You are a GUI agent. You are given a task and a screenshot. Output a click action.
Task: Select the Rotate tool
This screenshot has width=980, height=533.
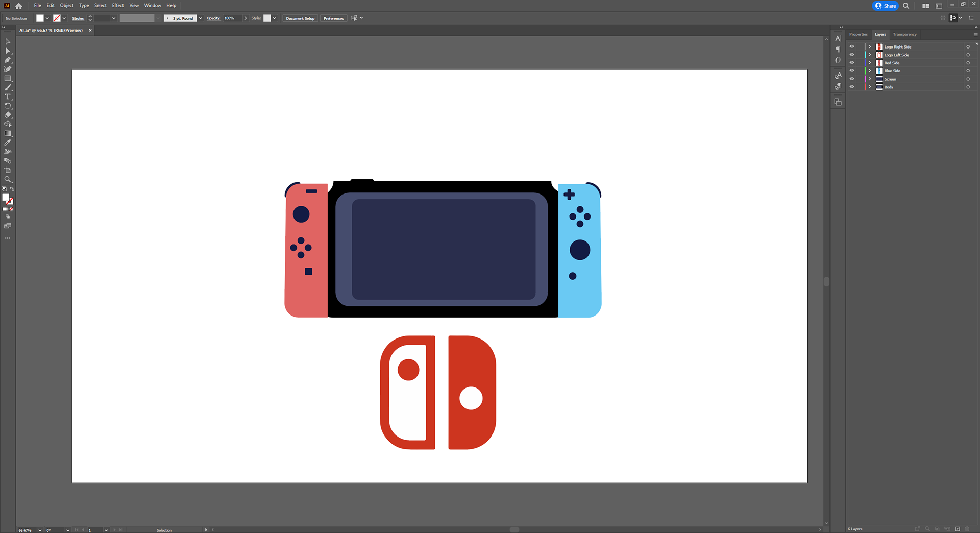point(8,106)
